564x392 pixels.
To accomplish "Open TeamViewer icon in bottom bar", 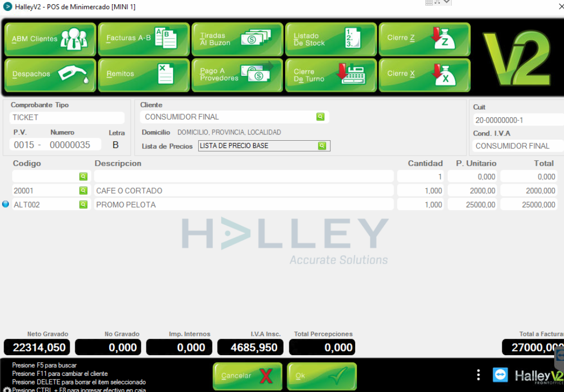I will (500, 375).
